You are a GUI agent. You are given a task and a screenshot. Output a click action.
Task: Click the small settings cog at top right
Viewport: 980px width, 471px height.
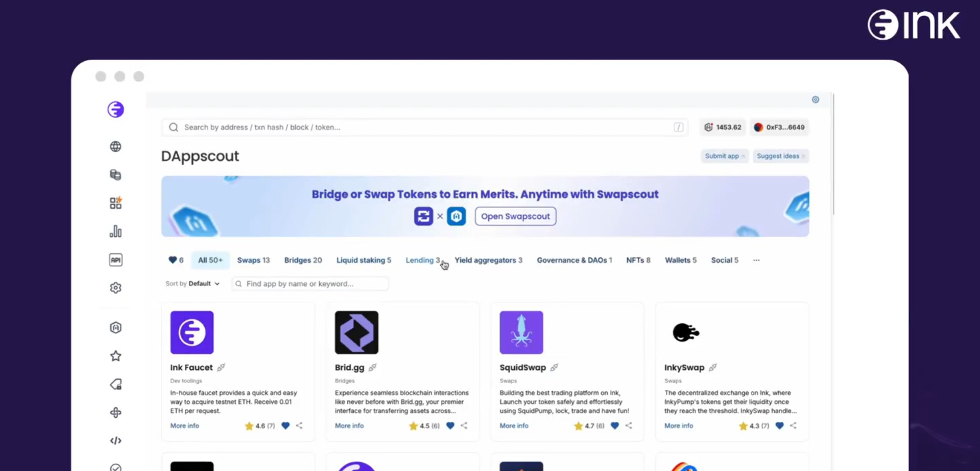tap(816, 100)
